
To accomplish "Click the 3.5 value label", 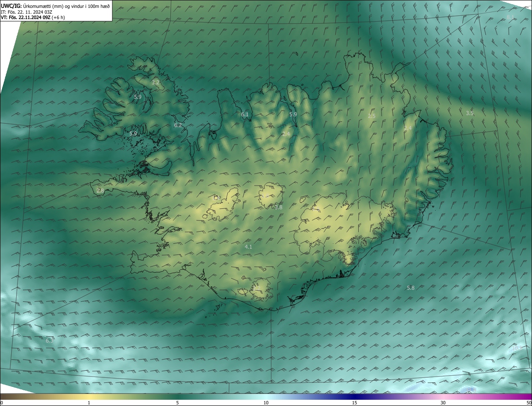I will pos(470,113).
